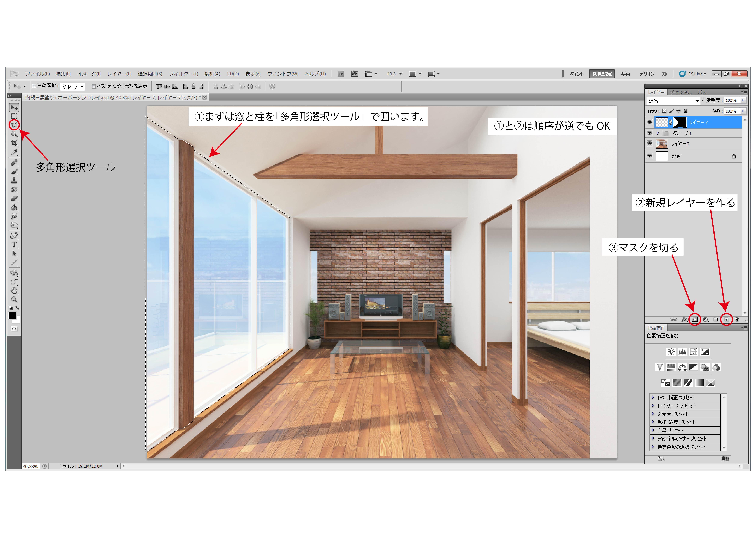Enable the 自動選択 checkbox
The image size is (756, 538).
pyautogui.click(x=34, y=86)
